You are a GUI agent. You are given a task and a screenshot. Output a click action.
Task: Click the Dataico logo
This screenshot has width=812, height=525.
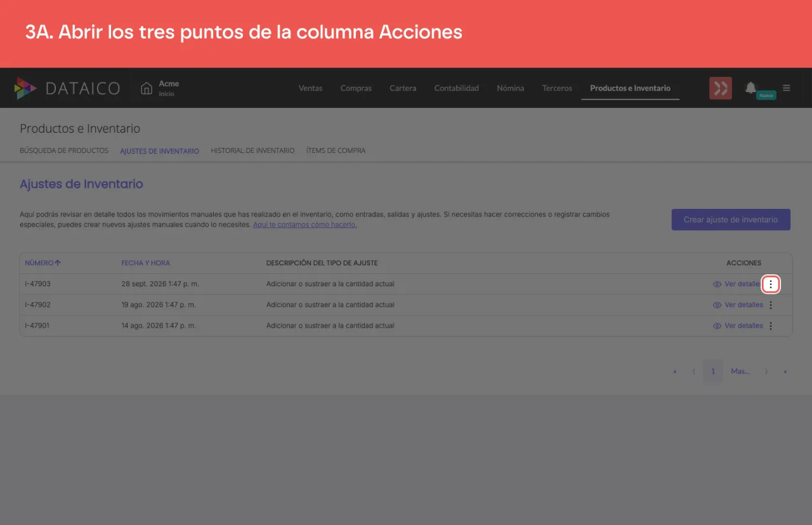[x=67, y=88]
